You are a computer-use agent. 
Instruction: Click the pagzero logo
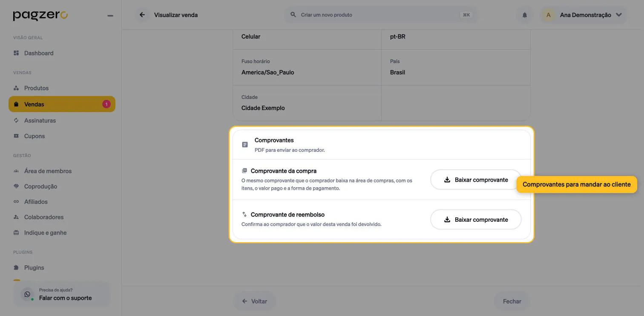pyautogui.click(x=40, y=15)
